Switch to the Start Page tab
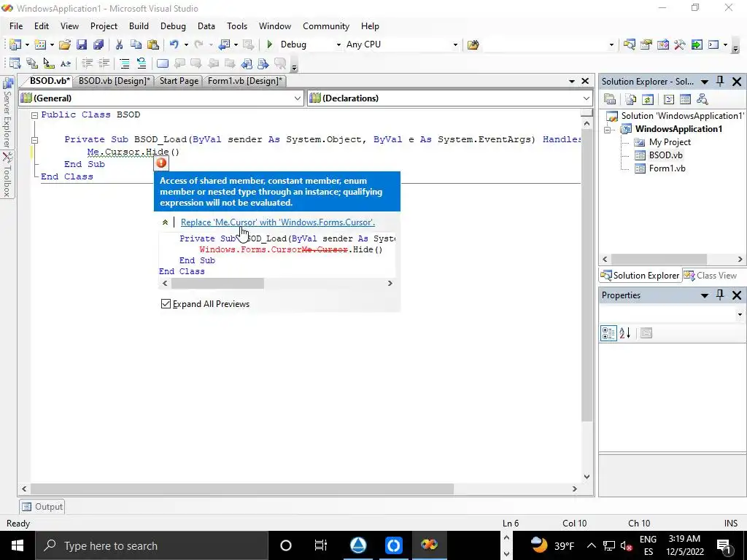The height and width of the screenshot is (560, 747). (179, 81)
